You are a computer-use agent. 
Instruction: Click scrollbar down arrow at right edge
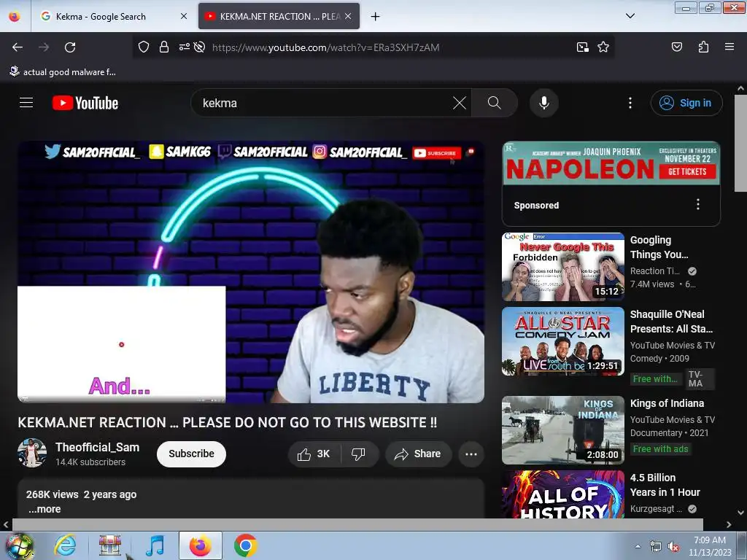pyautogui.click(x=740, y=513)
